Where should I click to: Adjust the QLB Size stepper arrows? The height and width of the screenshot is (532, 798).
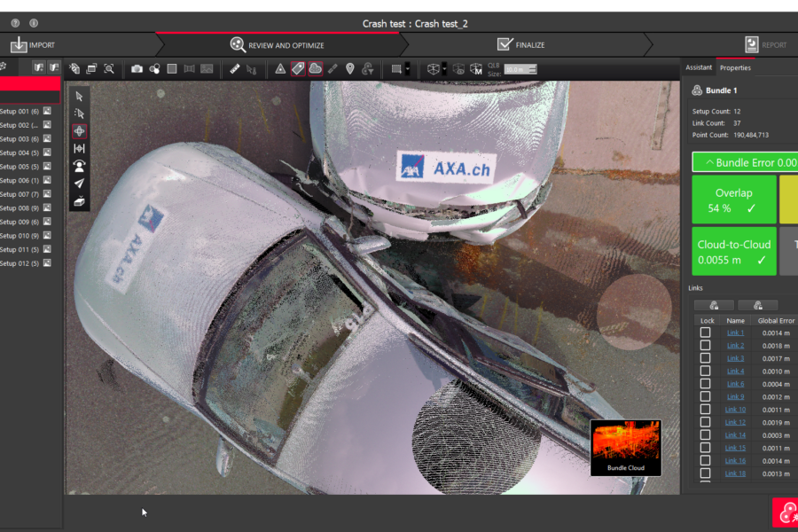click(x=532, y=69)
